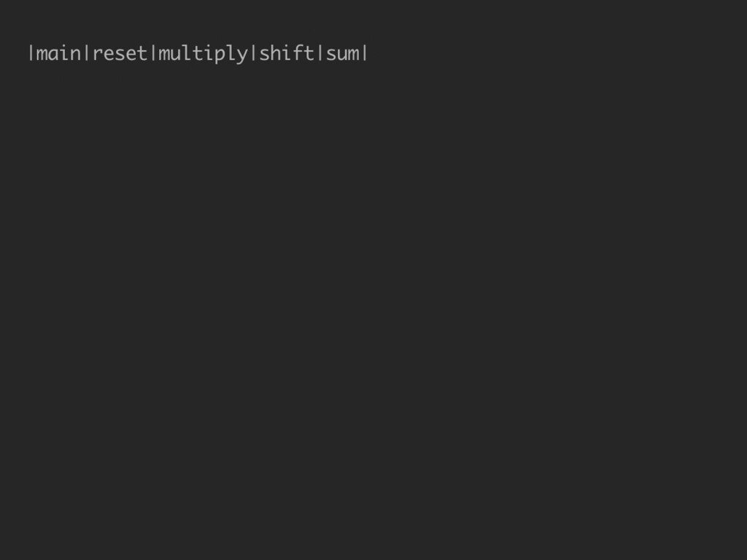Choose reset from the pipe-separated list

click(120, 53)
